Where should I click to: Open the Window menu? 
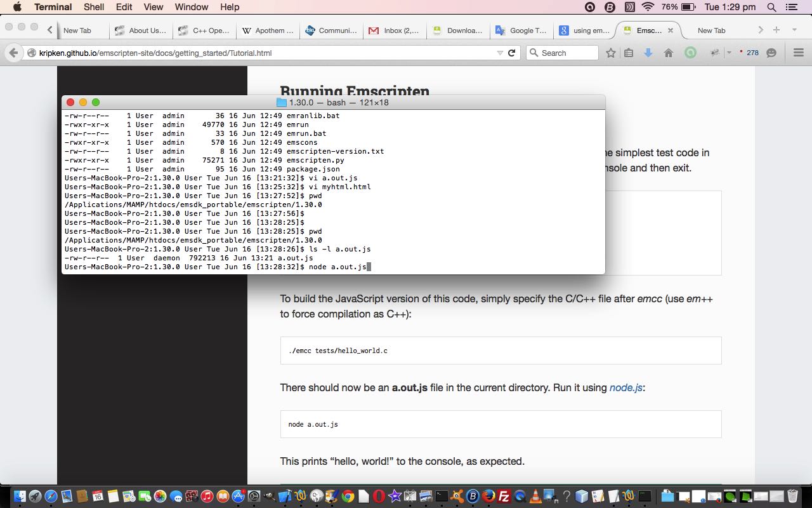coord(191,7)
